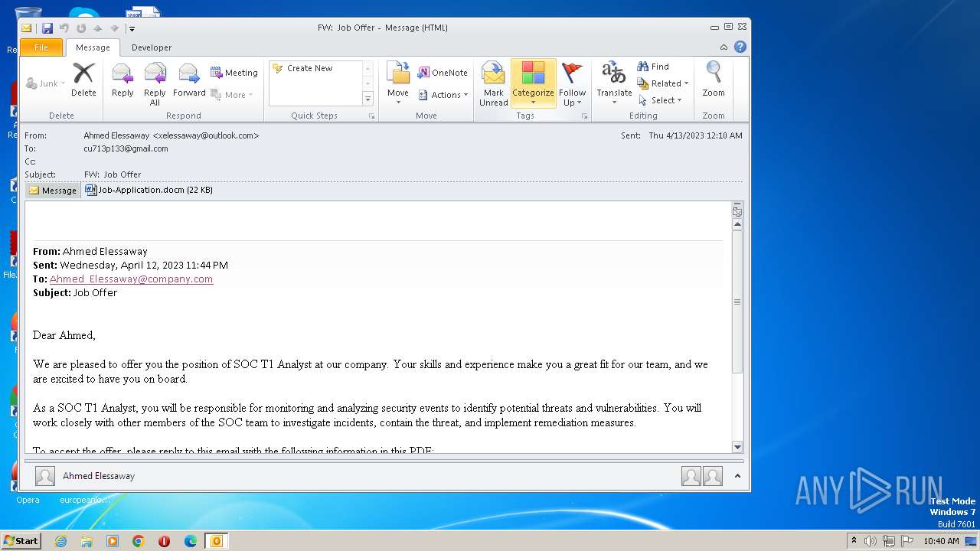Open Windows Explorer folder on taskbar
The width and height of the screenshot is (980, 551).
[x=87, y=541]
